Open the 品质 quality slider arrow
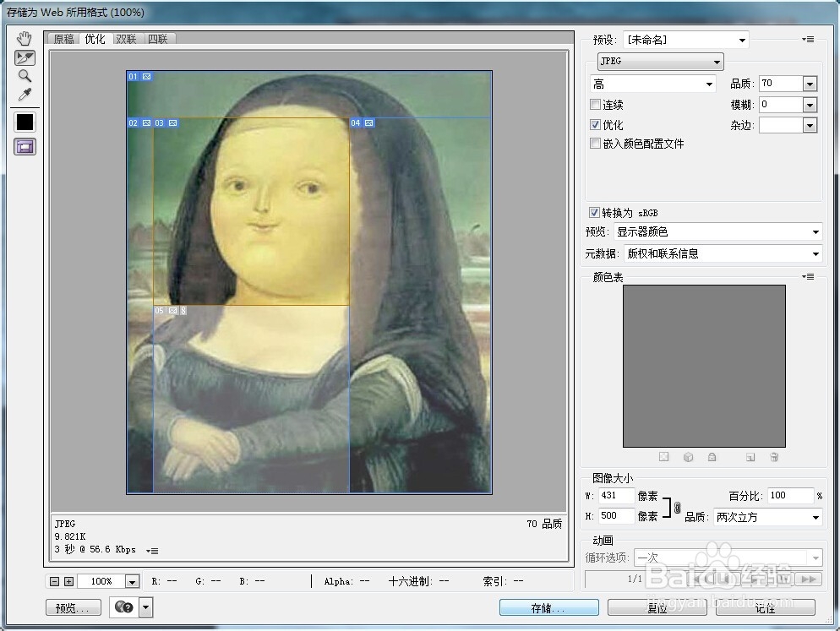840x631 pixels. (810, 84)
